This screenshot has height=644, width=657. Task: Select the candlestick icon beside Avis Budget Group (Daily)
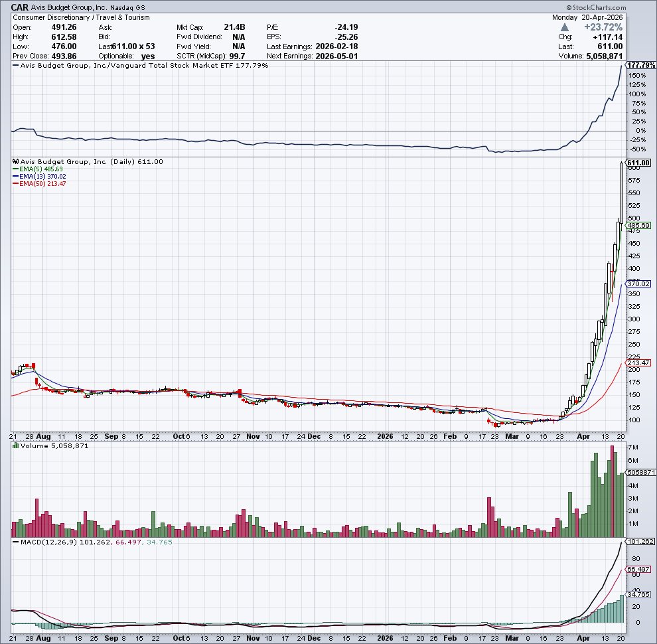(14, 161)
